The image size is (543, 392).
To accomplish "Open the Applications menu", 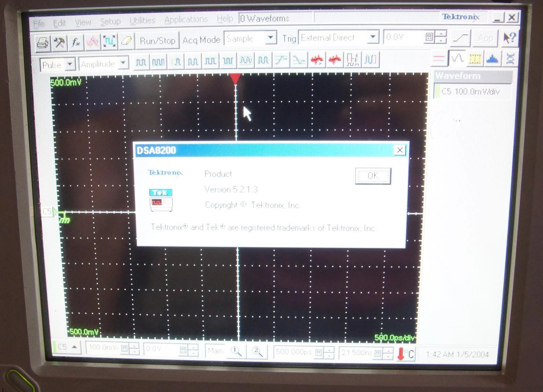I will pos(186,20).
